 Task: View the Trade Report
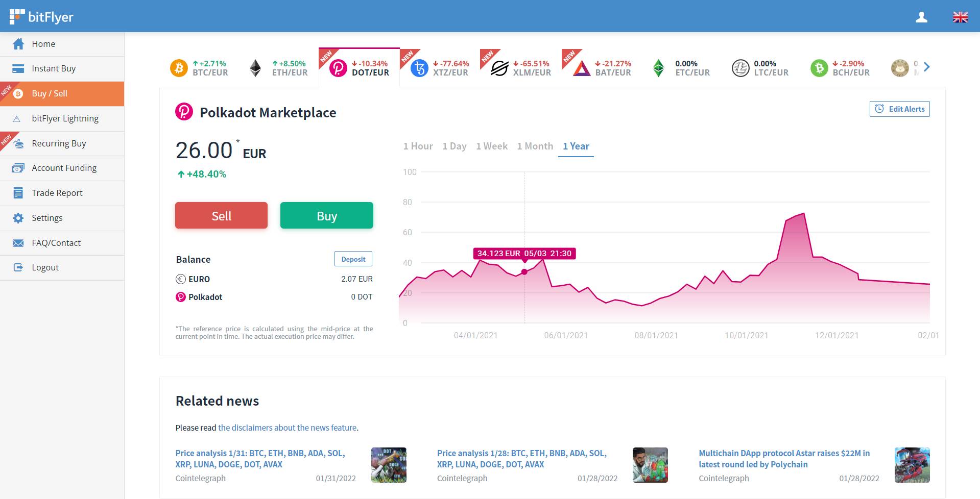coord(62,193)
